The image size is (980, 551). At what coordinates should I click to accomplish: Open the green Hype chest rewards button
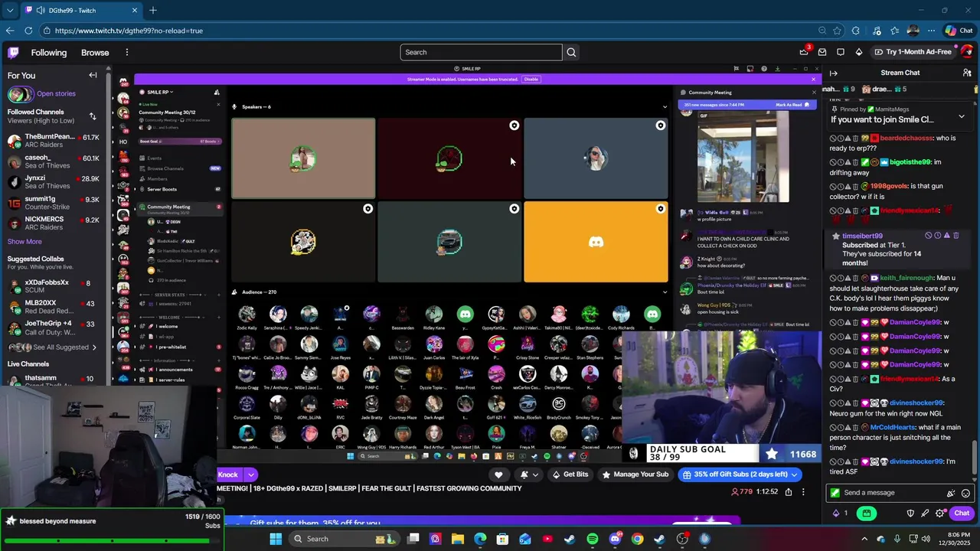click(866, 514)
